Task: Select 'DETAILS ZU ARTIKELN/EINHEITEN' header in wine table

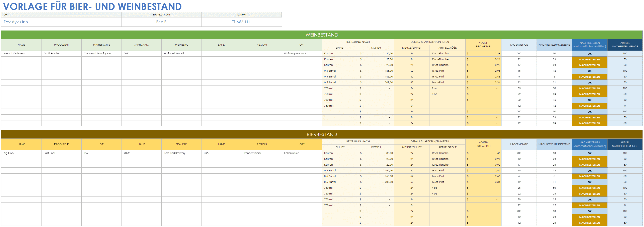Action: [x=430, y=42]
